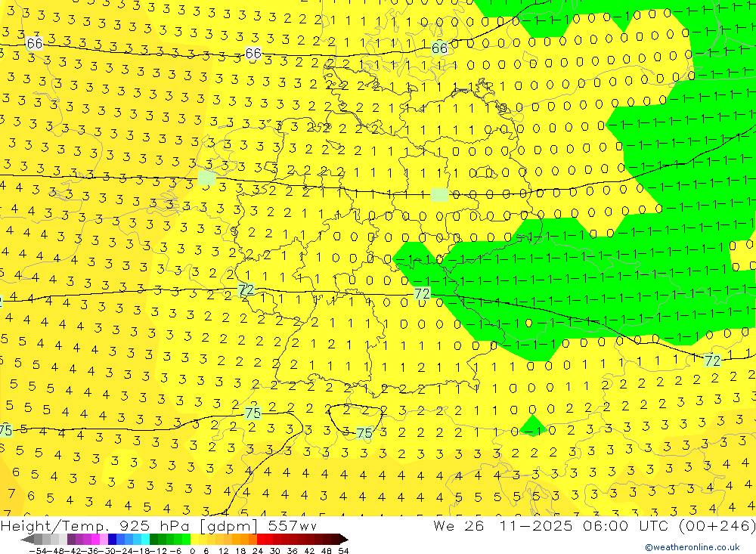Click the (00+246) forecast offset text
Screen dimensions: 756x554
click(x=718, y=525)
